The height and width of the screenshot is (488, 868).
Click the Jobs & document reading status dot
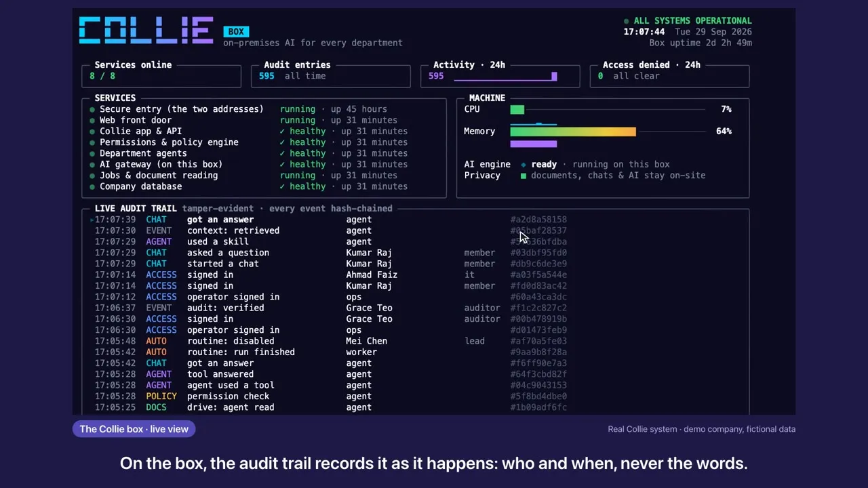tap(92, 176)
